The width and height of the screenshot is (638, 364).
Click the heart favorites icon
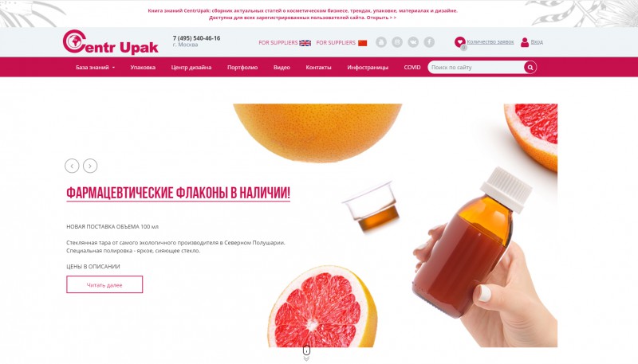(x=460, y=41)
